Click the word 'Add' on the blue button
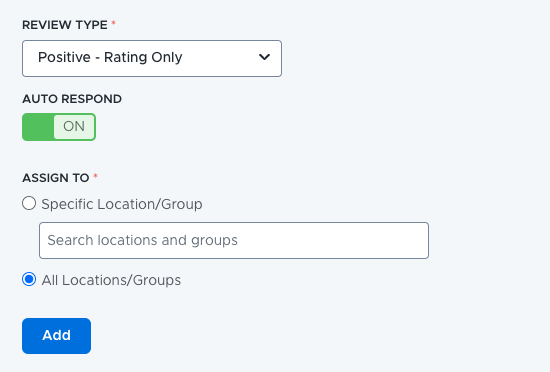 click(56, 336)
